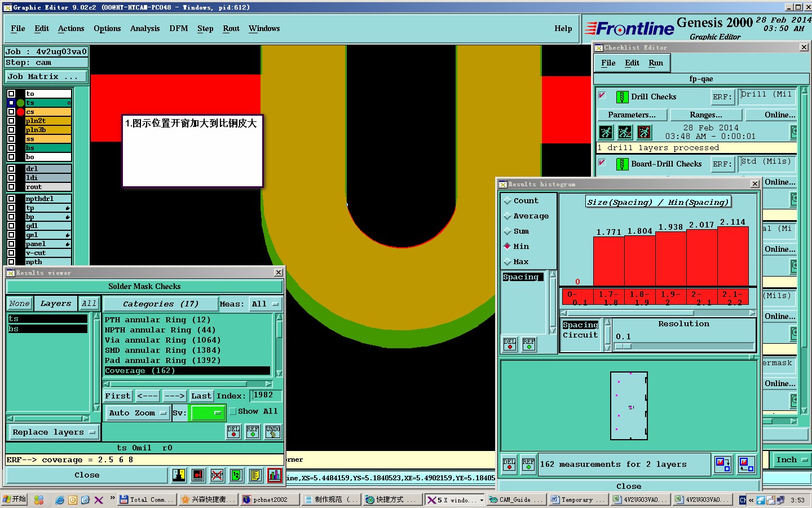Toggle visibility box for layer 'pln2t'
Screen dimensions: 812x508
(11, 121)
